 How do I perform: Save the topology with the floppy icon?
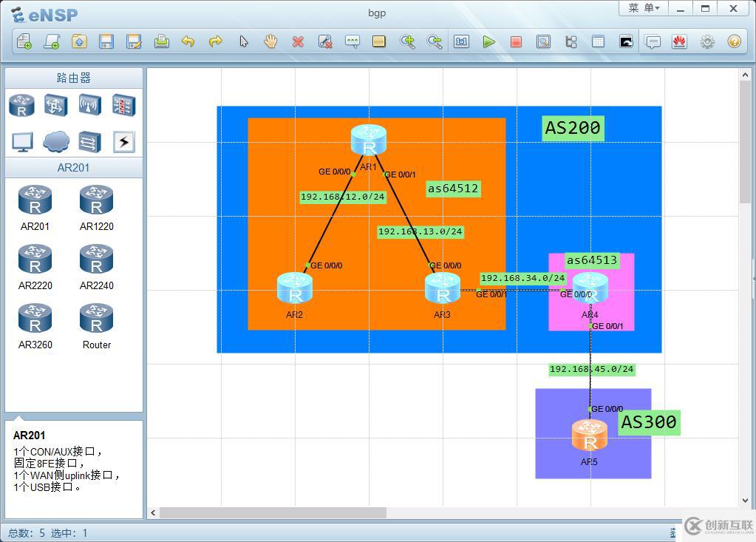(106, 42)
